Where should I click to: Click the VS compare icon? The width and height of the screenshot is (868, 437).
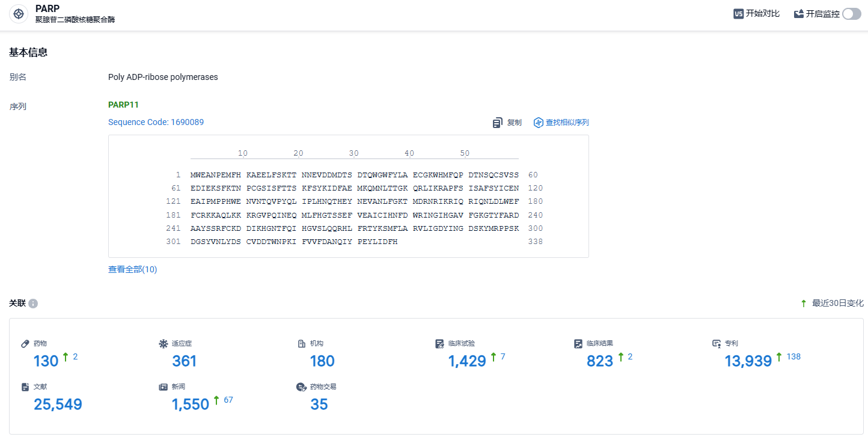tap(738, 14)
